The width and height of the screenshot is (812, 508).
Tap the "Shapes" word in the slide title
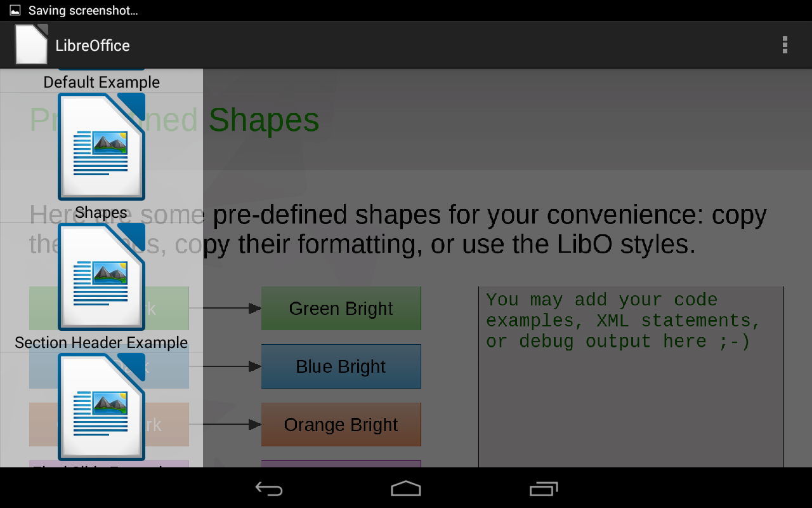pyautogui.click(x=264, y=120)
